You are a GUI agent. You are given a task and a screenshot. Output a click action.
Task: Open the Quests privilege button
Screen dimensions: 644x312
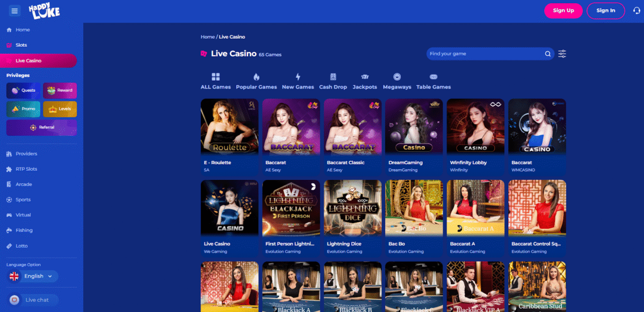(x=23, y=91)
